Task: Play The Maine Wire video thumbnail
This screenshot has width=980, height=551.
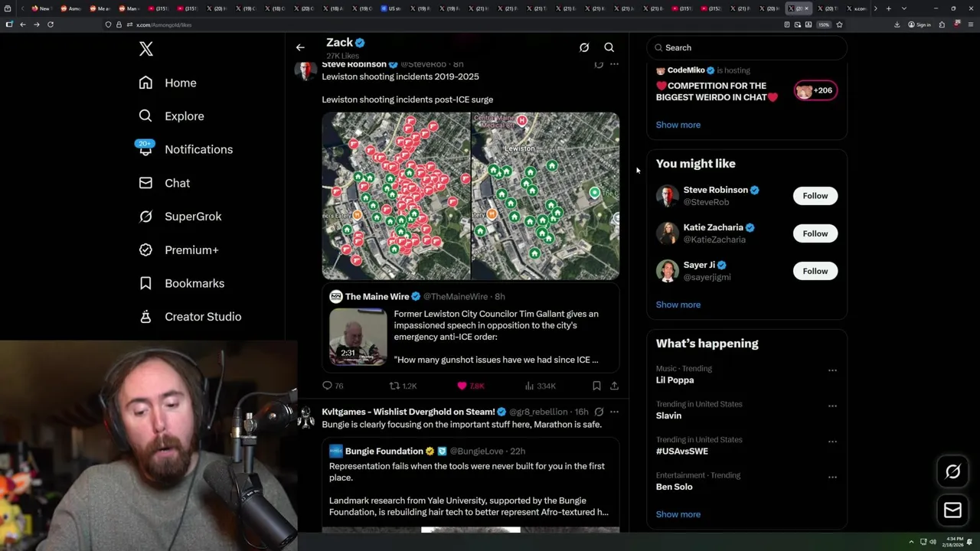Action: [x=358, y=337]
